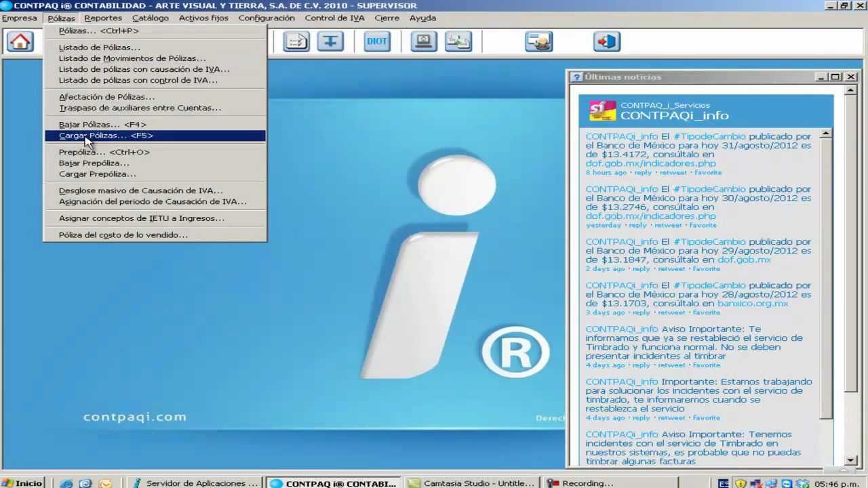Viewport: 868px width, 488px height.
Task: Click the document-with-arrow toolbar icon left of DIOT
Action: click(296, 41)
